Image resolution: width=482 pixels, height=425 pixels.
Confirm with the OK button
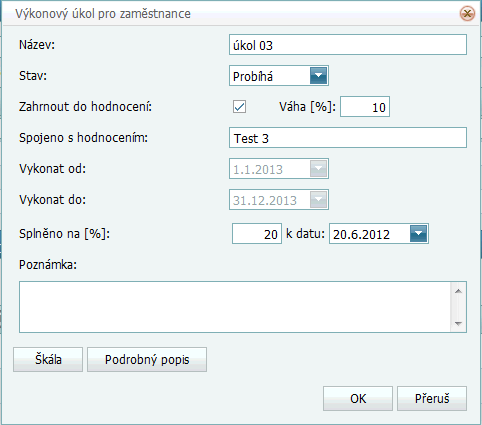tap(358, 398)
